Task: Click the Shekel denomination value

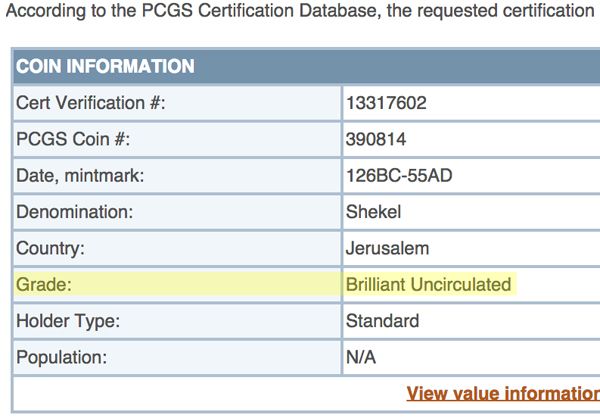Action: tap(373, 212)
